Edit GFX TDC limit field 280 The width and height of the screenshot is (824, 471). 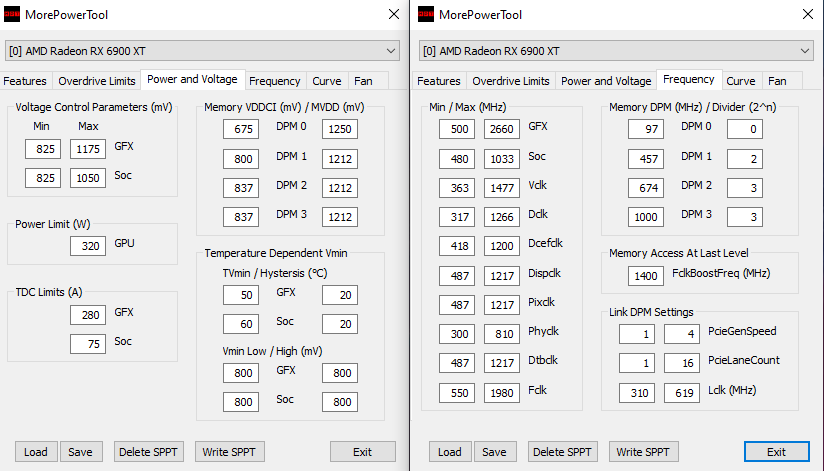tap(88, 315)
